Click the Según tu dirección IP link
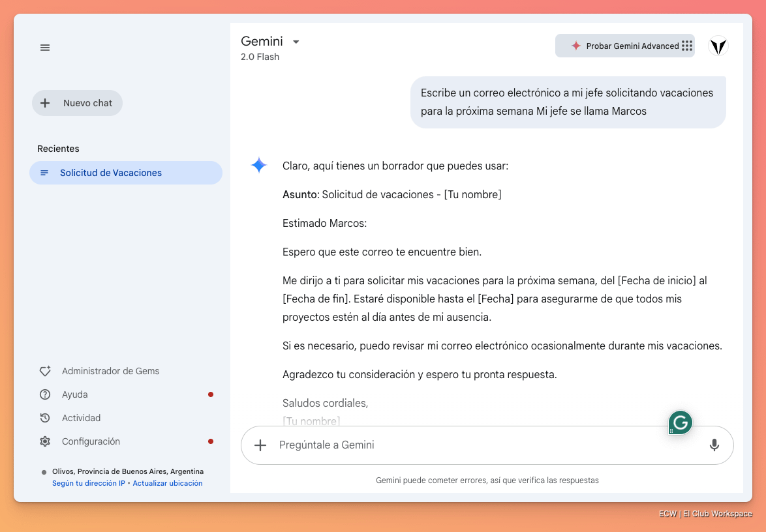Viewport: 766px width, 532px height. (x=89, y=483)
